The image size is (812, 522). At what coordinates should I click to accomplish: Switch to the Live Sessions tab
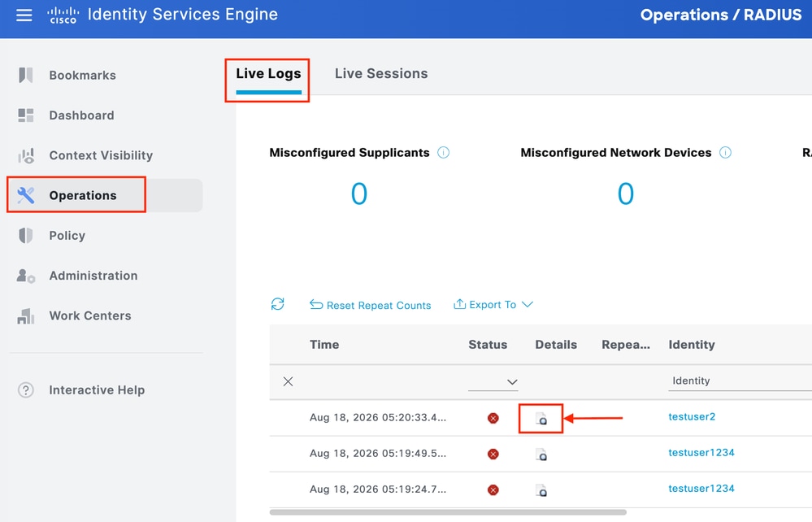coord(381,73)
